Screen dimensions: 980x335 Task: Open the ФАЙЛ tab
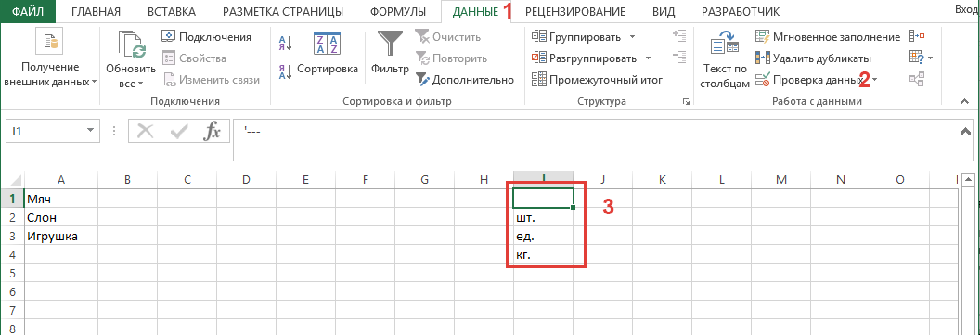(x=27, y=11)
